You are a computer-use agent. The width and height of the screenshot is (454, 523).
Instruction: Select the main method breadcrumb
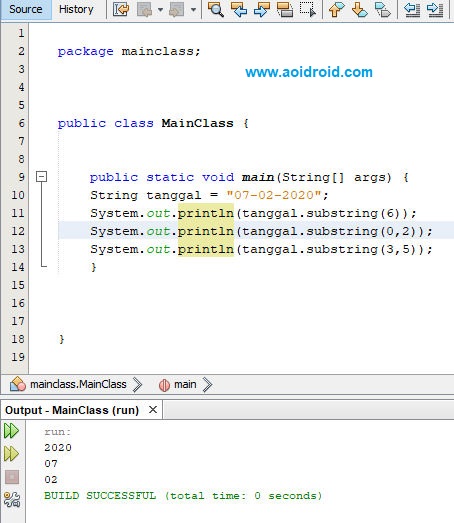click(185, 384)
